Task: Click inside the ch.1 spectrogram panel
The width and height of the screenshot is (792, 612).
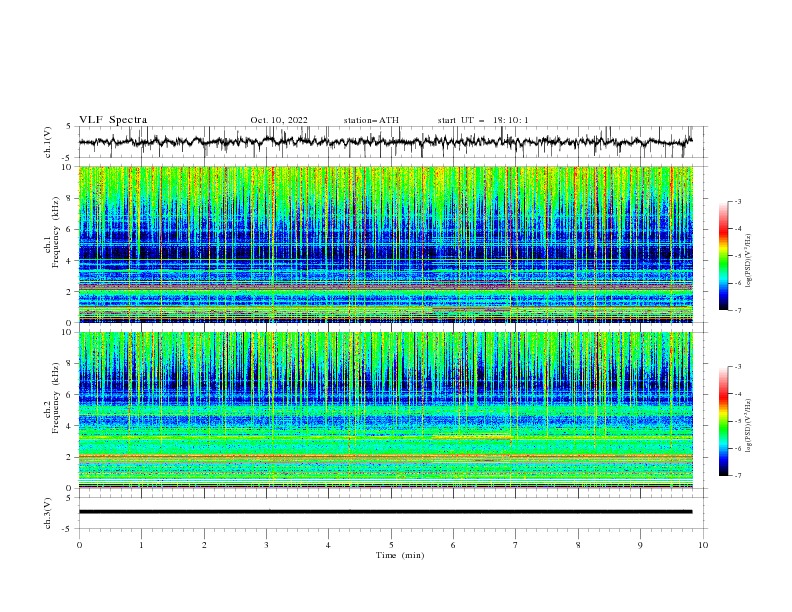Action: point(385,244)
